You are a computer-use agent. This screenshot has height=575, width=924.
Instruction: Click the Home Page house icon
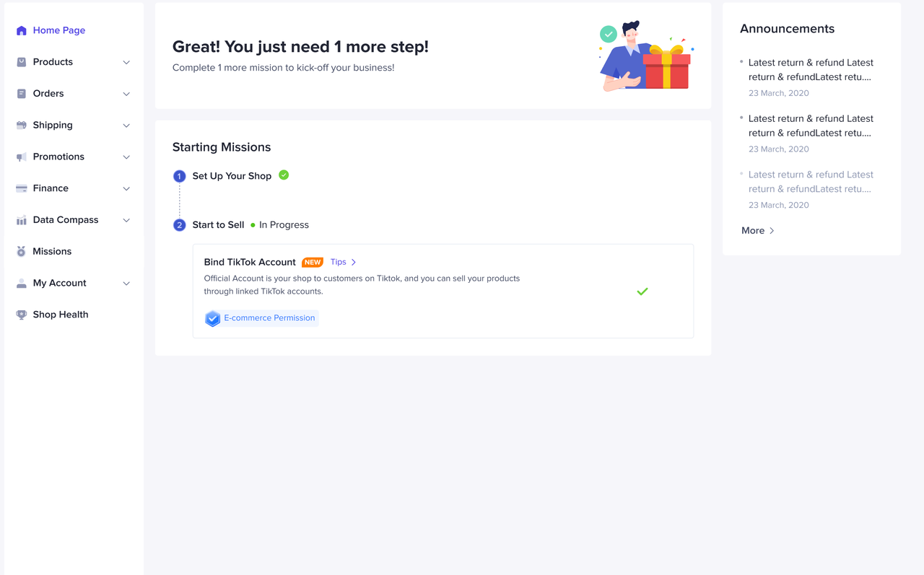click(22, 31)
